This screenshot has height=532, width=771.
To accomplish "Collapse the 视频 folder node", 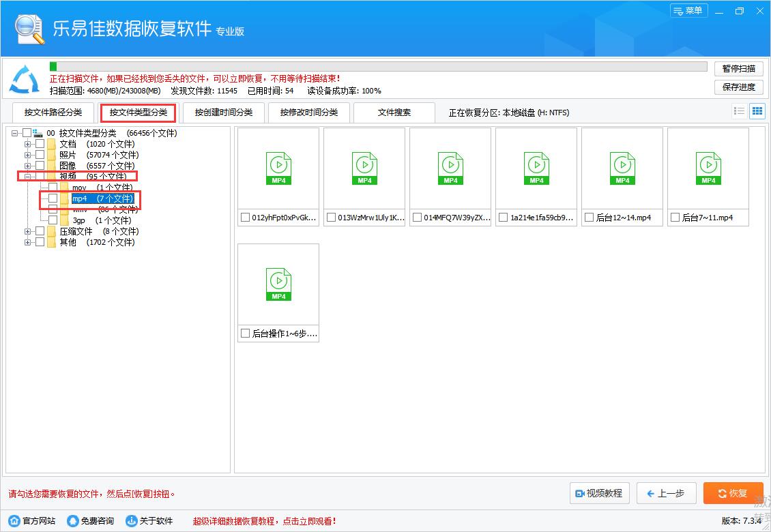I will pyautogui.click(x=27, y=177).
